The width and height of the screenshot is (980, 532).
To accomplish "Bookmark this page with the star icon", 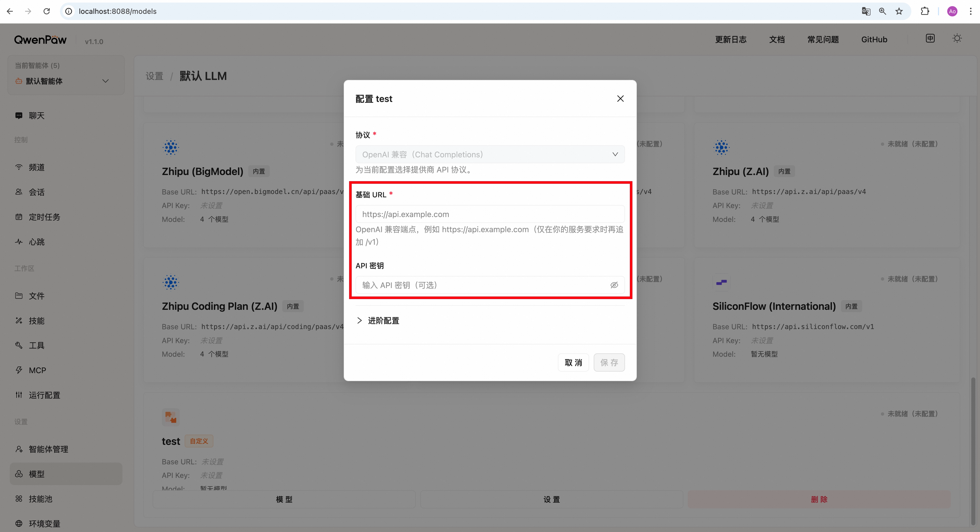I will 899,12.
